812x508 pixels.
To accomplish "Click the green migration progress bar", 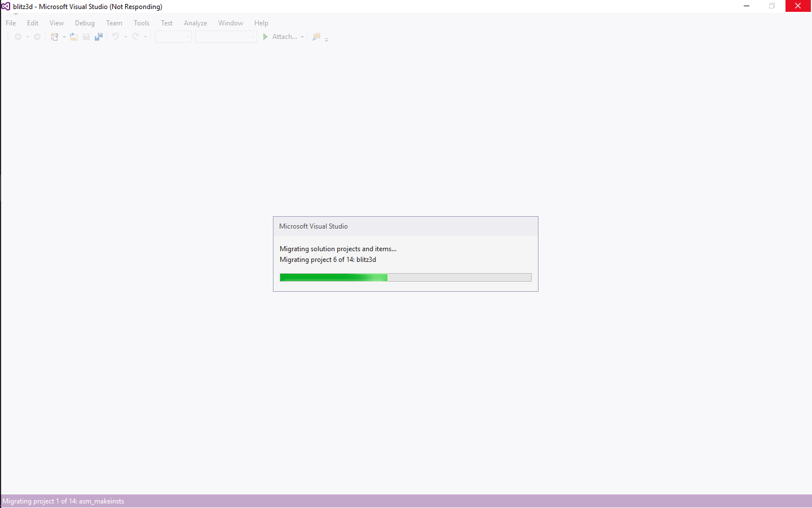I will tap(405, 277).
